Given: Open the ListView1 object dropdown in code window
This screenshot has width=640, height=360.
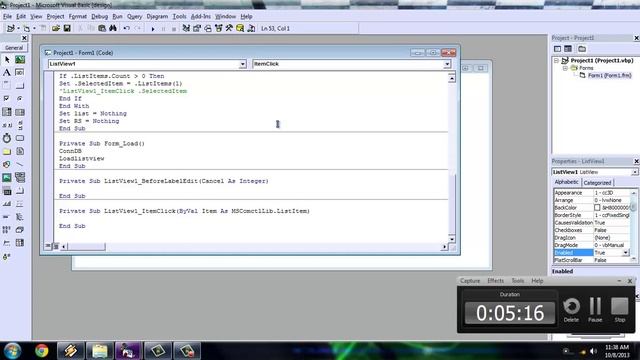Looking at the screenshot, I should pos(242,64).
